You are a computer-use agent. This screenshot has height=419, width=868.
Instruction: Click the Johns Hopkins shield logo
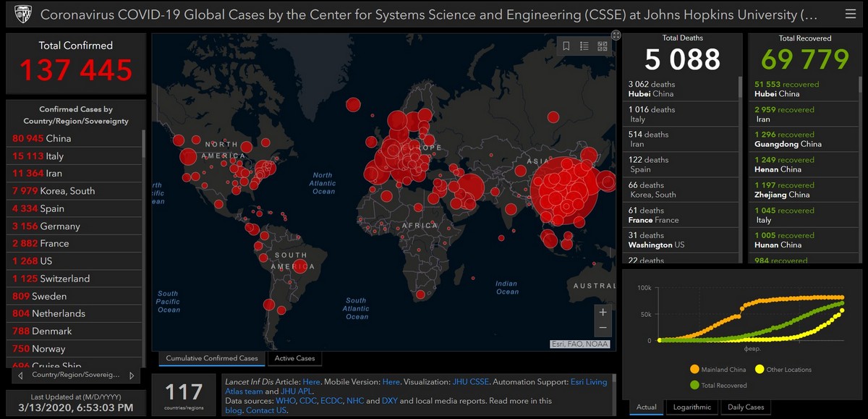click(x=22, y=14)
